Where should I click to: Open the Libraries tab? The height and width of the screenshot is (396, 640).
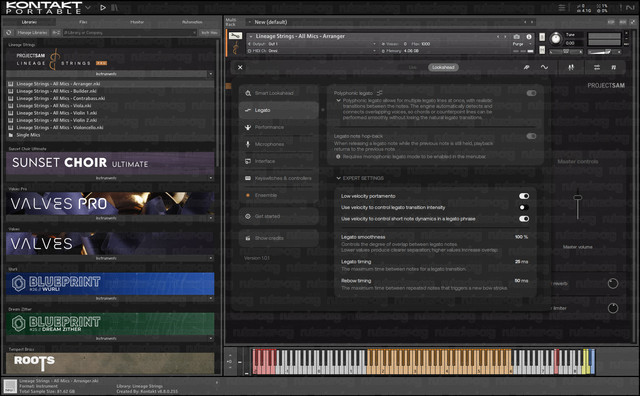[x=29, y=22]
